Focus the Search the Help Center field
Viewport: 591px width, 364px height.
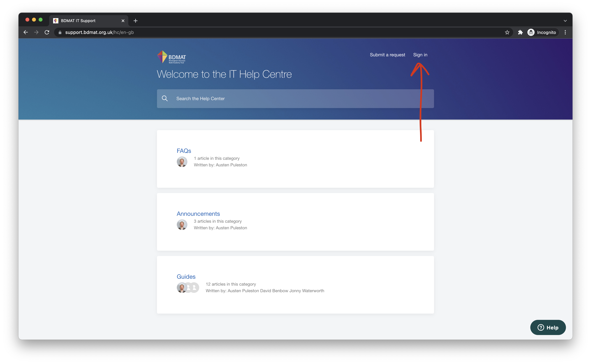pos(299,99)
